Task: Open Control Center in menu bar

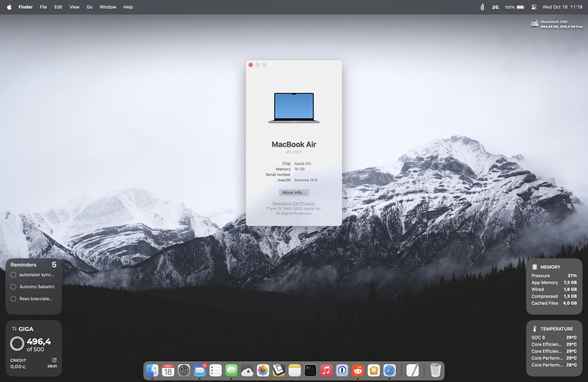Action: [534, 7]
